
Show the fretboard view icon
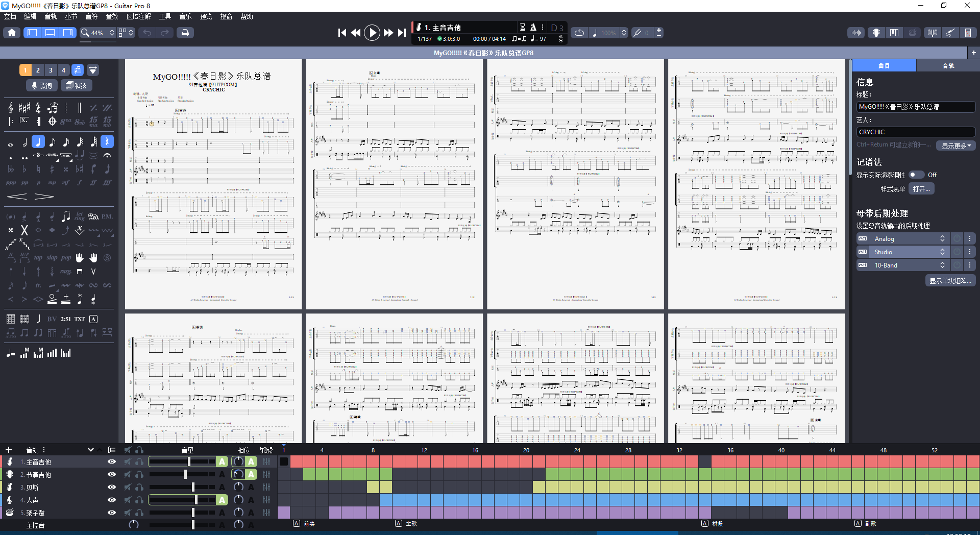[x=876, y=33]
